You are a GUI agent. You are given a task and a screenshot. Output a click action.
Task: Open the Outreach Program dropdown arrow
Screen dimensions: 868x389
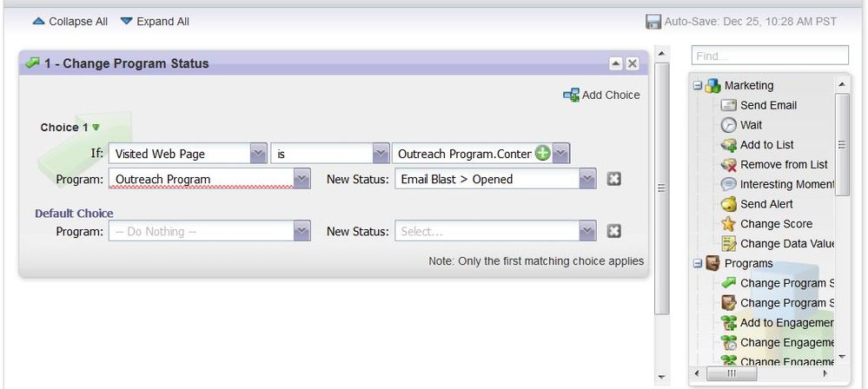pos(301,179)
